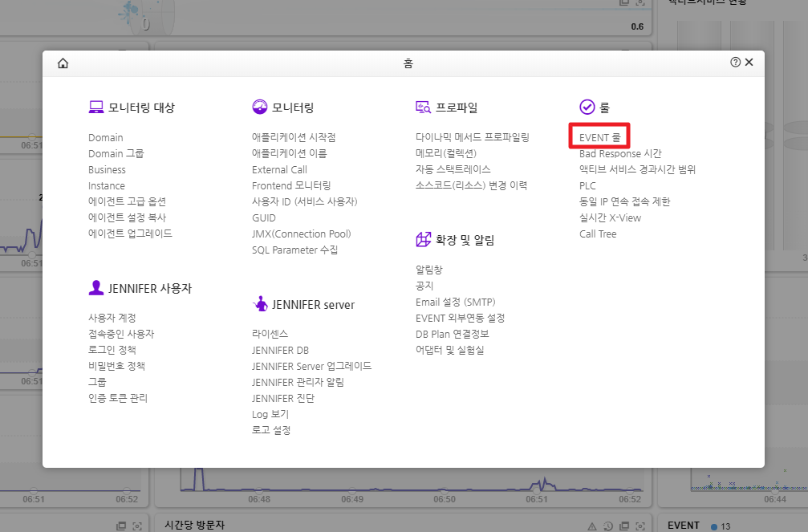Click the 모니터링 대상 laptop icon

[x=95, y=107]
